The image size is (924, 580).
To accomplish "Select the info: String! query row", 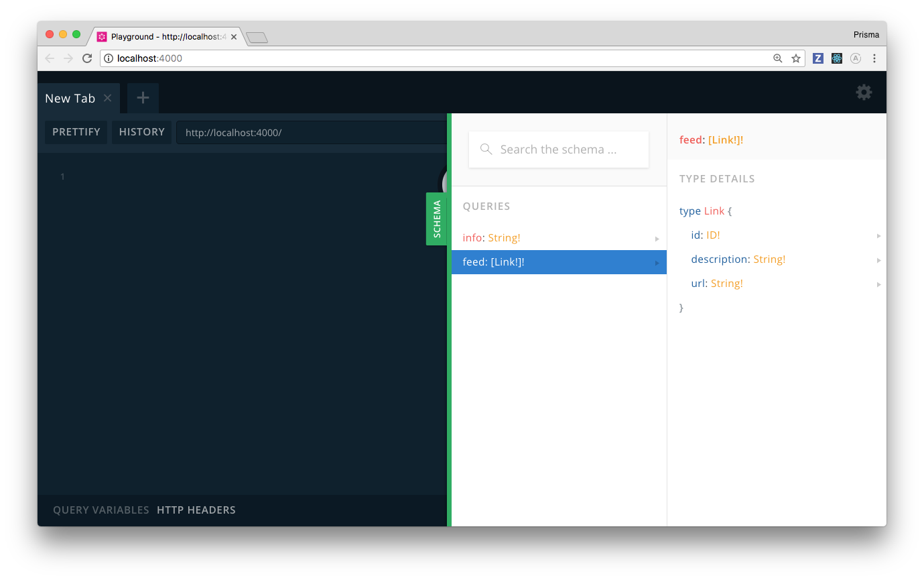I will [x=559, y=238].
